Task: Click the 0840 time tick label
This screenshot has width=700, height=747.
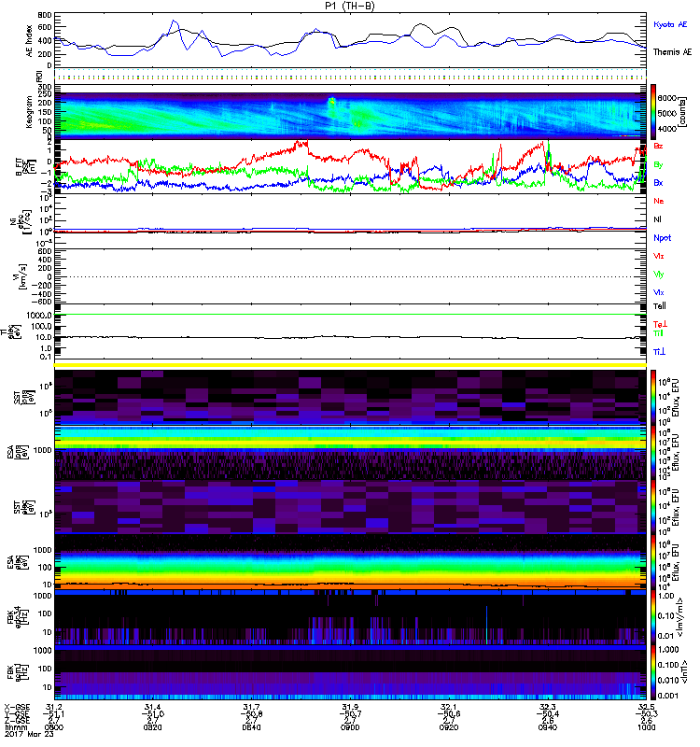Action: [x=251, y=727]
